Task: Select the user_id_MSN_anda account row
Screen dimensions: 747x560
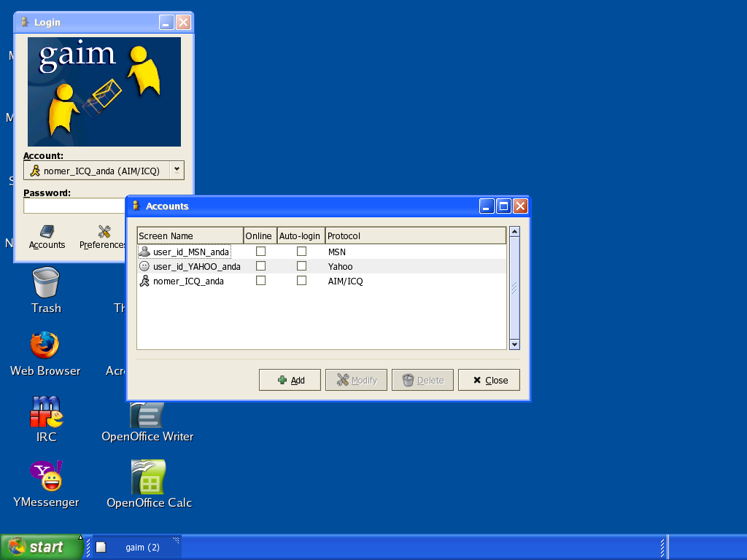Action: point(322,252)
